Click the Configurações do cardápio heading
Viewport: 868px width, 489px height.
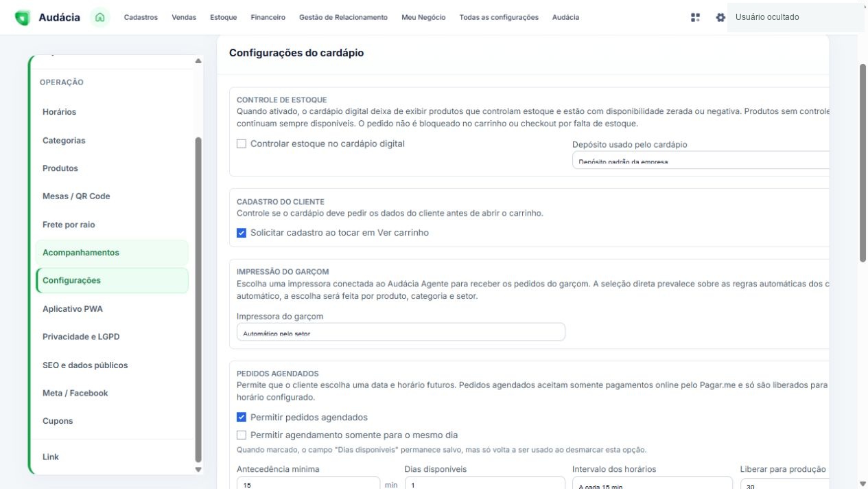coord(296,53)
